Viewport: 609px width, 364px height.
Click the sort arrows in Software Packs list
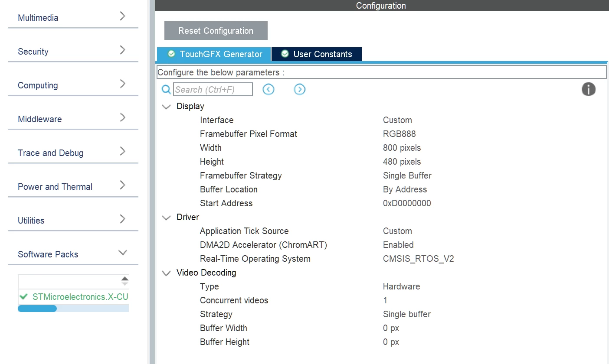click(125, 281)
